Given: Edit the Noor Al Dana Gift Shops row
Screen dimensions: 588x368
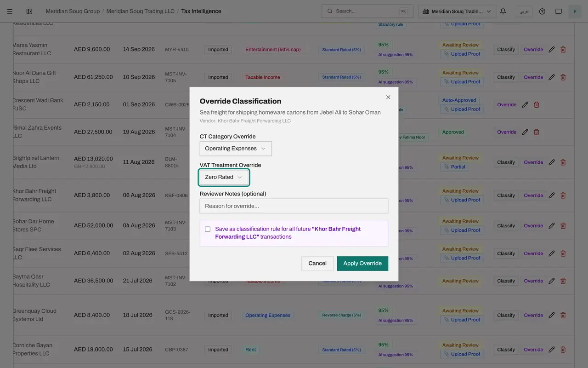Looking at the screenshot, I should (x=552, y=77).
